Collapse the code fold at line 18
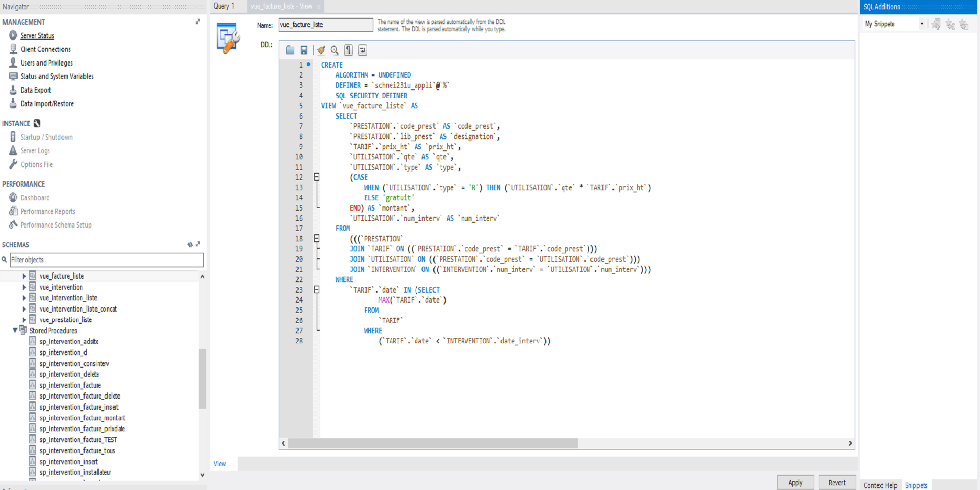 tap(317, 238)
